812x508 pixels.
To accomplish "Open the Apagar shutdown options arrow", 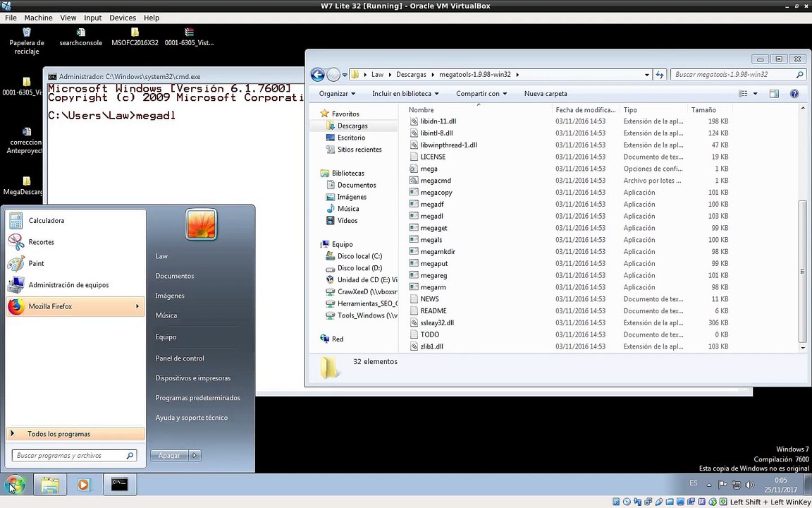I will (x=195, y=456).
